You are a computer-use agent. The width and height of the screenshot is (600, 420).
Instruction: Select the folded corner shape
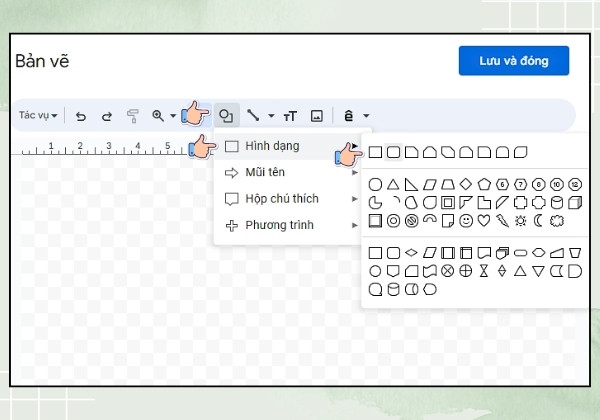448,221
